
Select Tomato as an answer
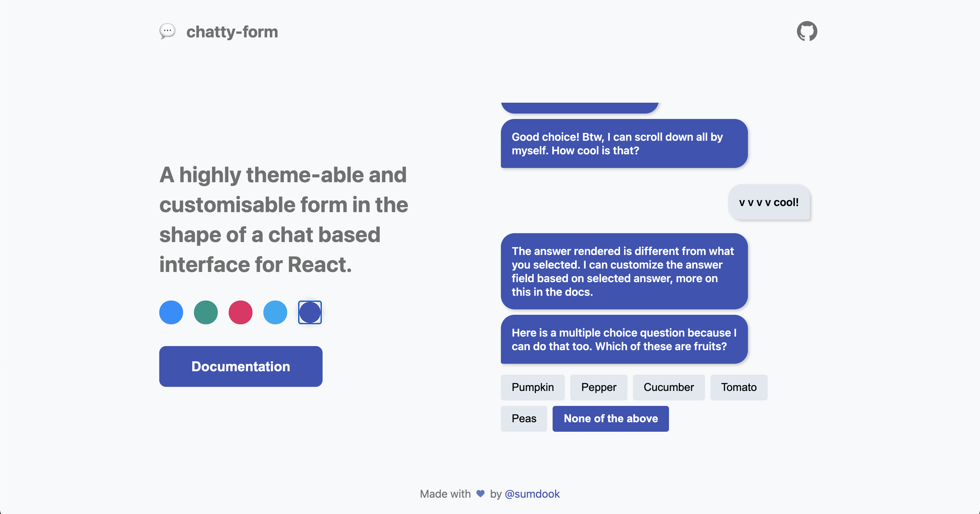pos(739,388)
